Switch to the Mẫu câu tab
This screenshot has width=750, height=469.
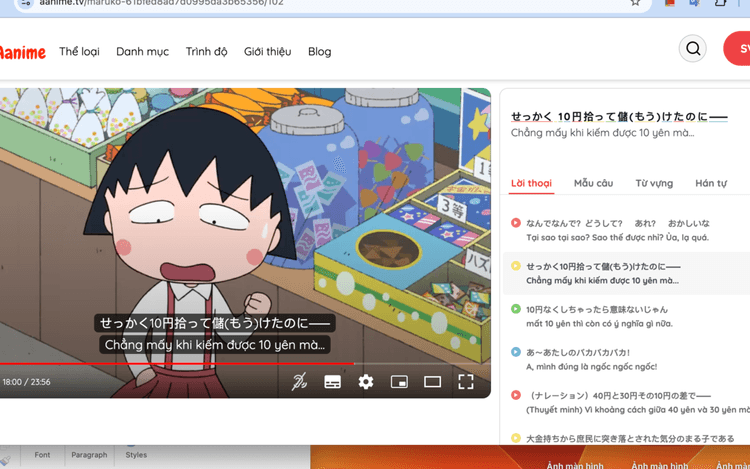pyautogui.click(x=593, y=184)
